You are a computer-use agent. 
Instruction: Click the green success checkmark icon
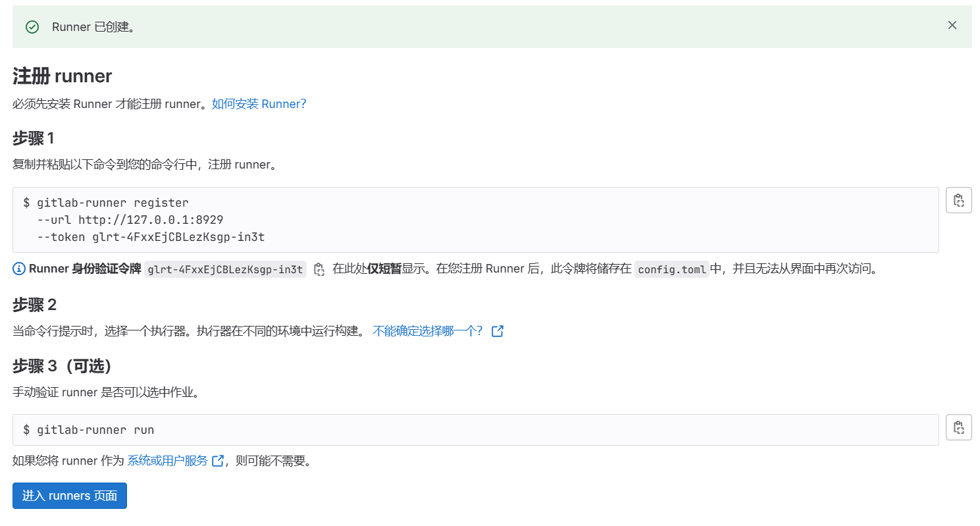(32, 27)
